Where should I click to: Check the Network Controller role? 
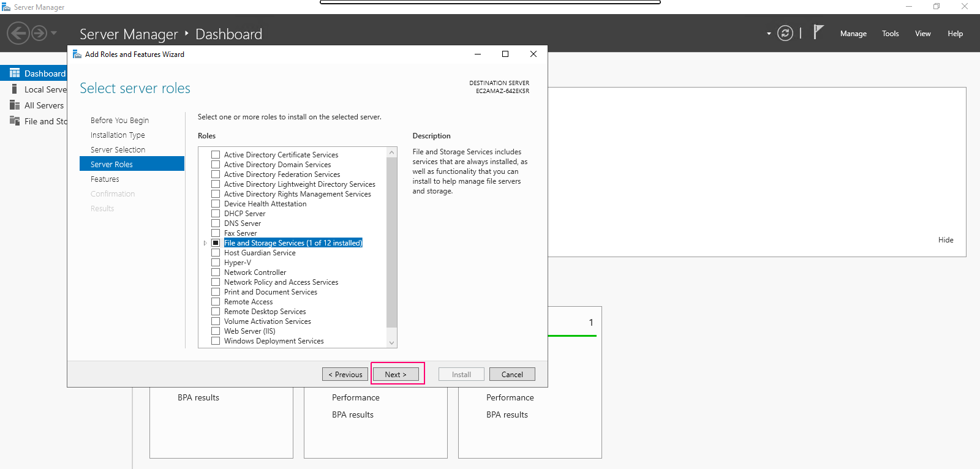(x=216, y=272)
